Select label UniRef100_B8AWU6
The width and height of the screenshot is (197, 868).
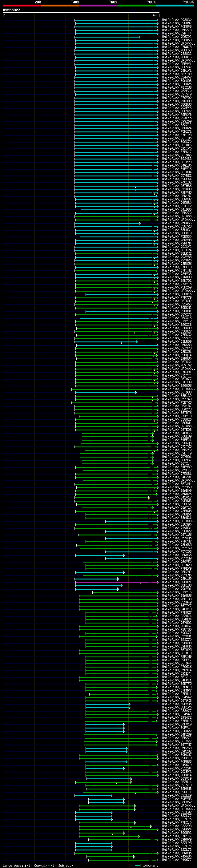177,595
